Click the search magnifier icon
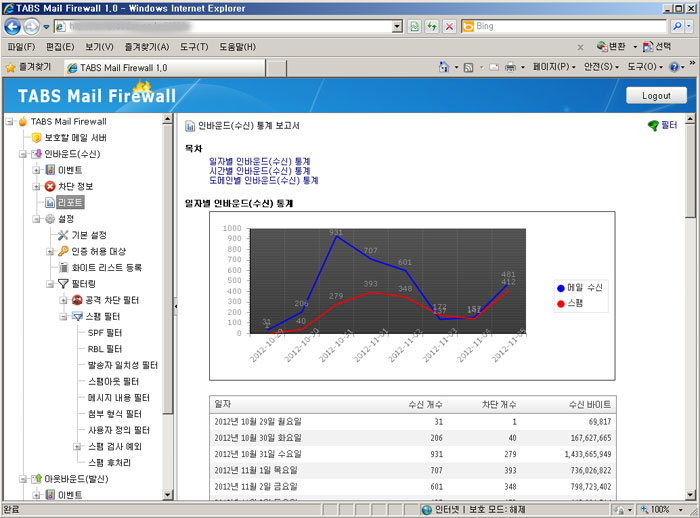700x518 pixels. (x=677, y=26)
